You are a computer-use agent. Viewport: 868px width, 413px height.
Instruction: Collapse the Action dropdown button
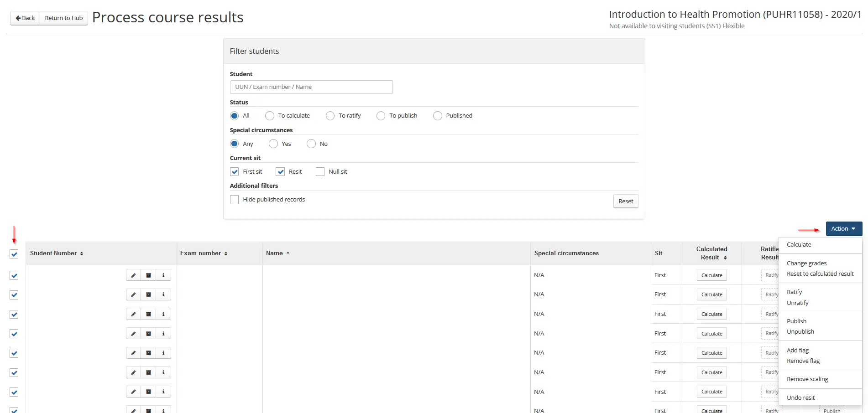843,229
